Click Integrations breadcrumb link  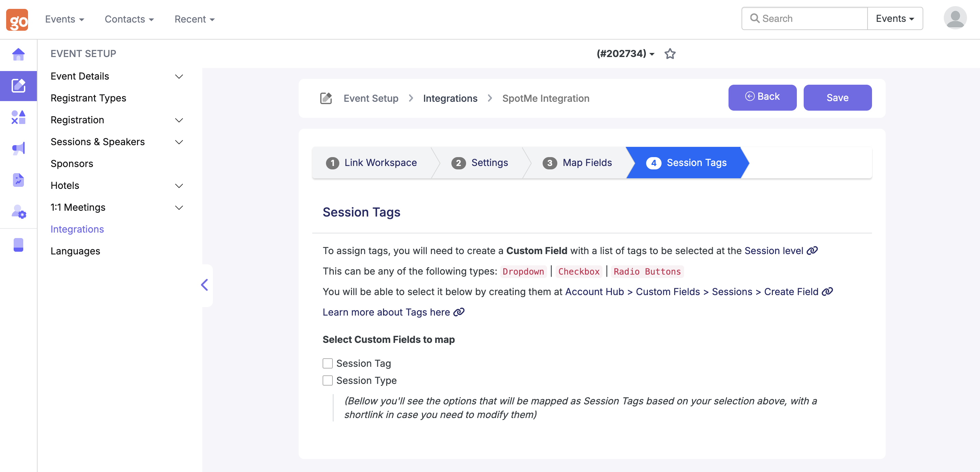point(450,98)
